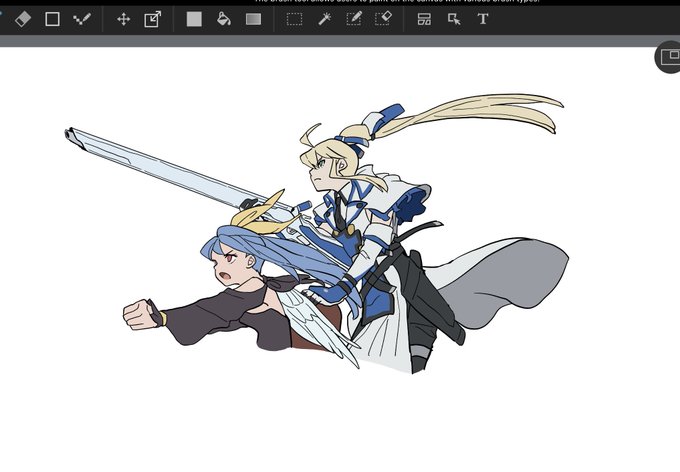Select the Gradient tool
Viewport: 680px width, 472px height.
253,19
